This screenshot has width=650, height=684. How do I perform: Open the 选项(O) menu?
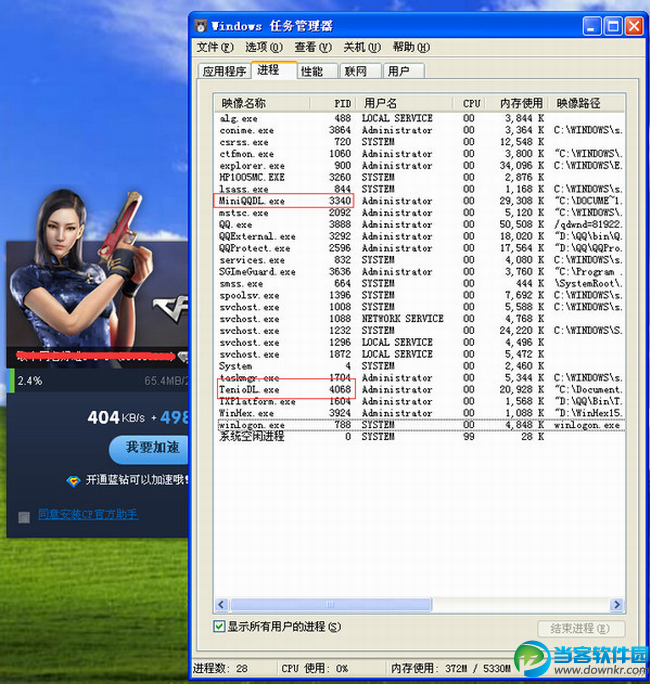(263, 47)
